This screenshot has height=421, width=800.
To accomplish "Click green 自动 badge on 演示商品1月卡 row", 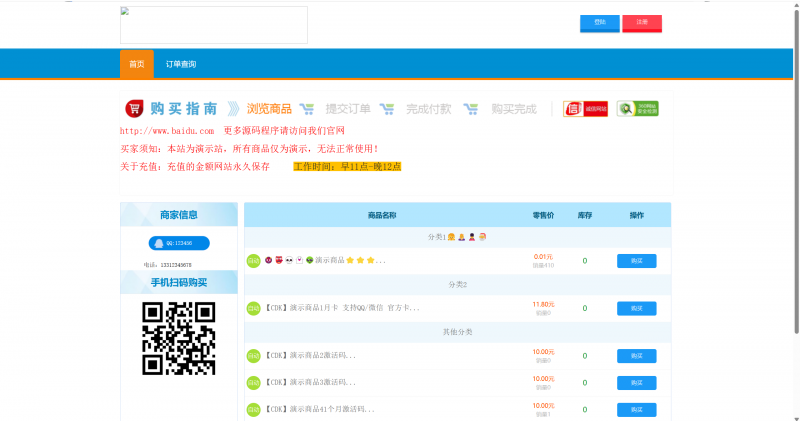I will pos(253,308).
